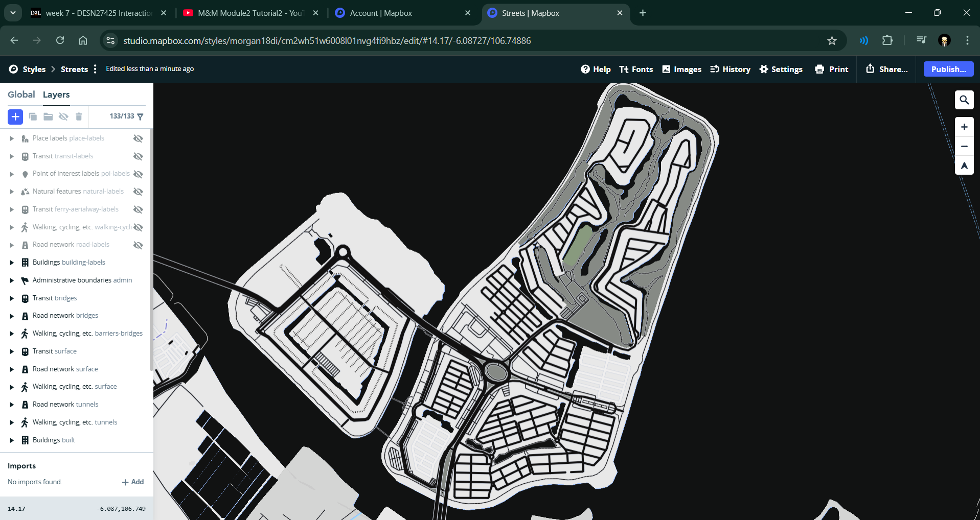The width and height of the screenshot is (980, 520).
Task: Click the add new layer plus button
Action: coord(15,117)
